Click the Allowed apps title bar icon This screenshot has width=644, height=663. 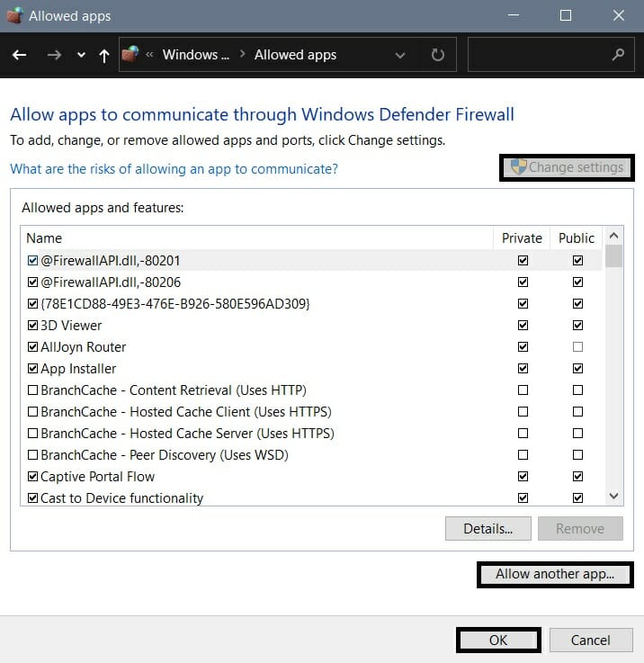click(x=14, y=15)
